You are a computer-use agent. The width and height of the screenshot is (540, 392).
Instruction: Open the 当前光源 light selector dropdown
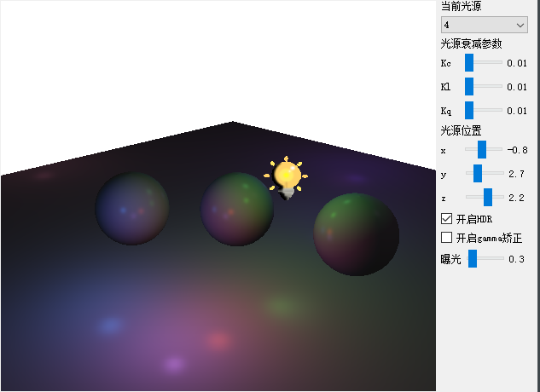pyautogui.click(x=485, y=25)
